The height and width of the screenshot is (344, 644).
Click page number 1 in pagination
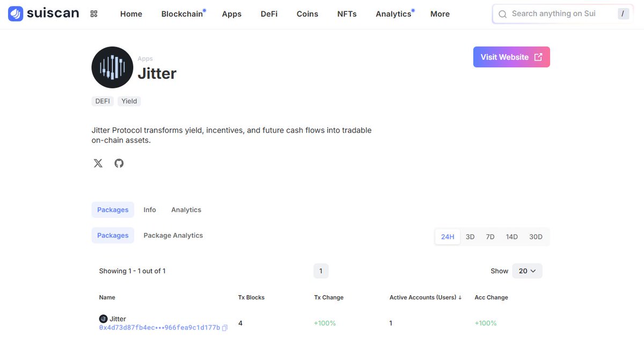pos(321,271)
